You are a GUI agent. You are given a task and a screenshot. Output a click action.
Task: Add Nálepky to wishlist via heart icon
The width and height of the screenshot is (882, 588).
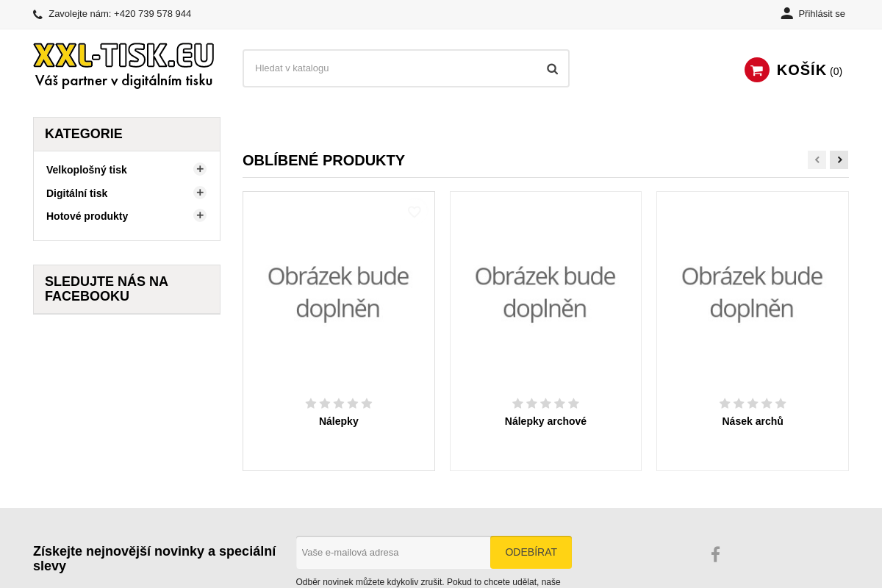[414, 212]
